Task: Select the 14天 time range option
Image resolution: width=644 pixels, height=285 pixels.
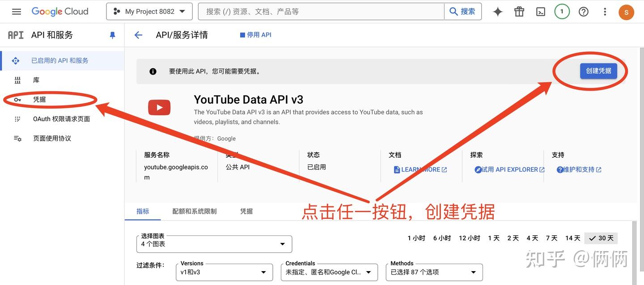Action: [572, 238]
